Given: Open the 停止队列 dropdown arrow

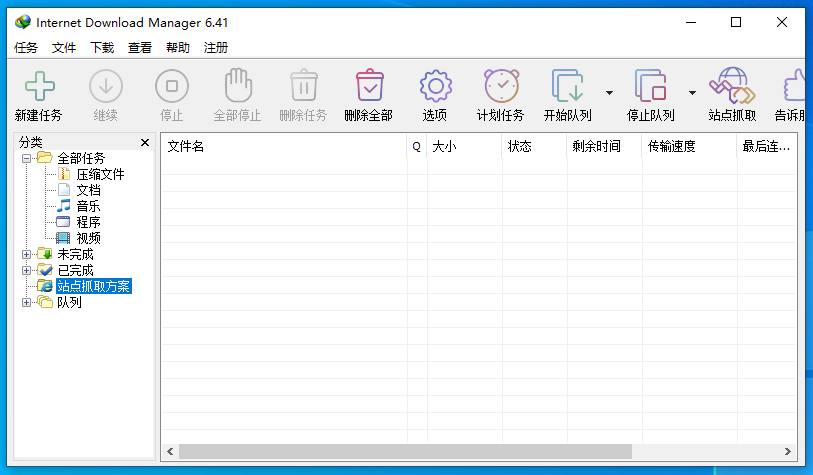Looking at the screenshot, I should click(x=692, y=92).
